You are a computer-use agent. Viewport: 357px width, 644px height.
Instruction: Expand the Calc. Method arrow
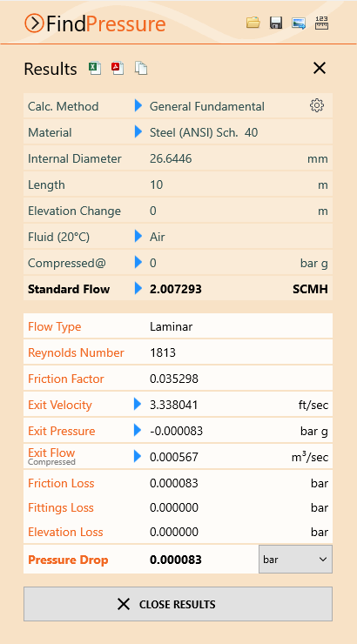coord(138,105)
